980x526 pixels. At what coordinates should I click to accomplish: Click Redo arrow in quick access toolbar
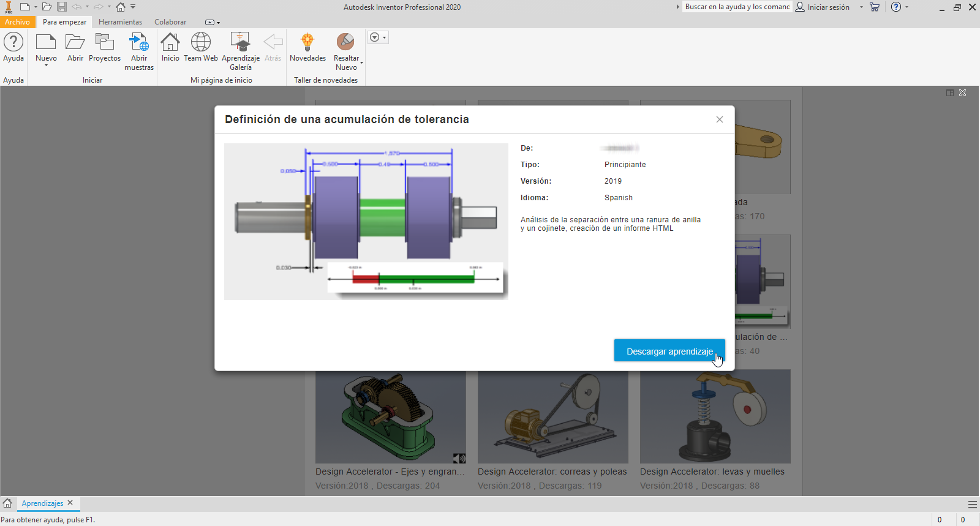[99, 7]
